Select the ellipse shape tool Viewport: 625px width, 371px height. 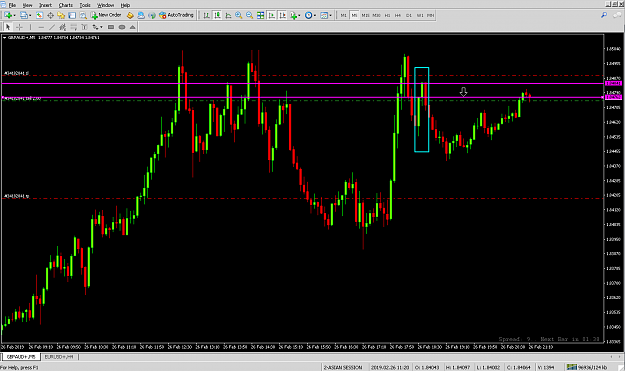(x=122, y=27)
